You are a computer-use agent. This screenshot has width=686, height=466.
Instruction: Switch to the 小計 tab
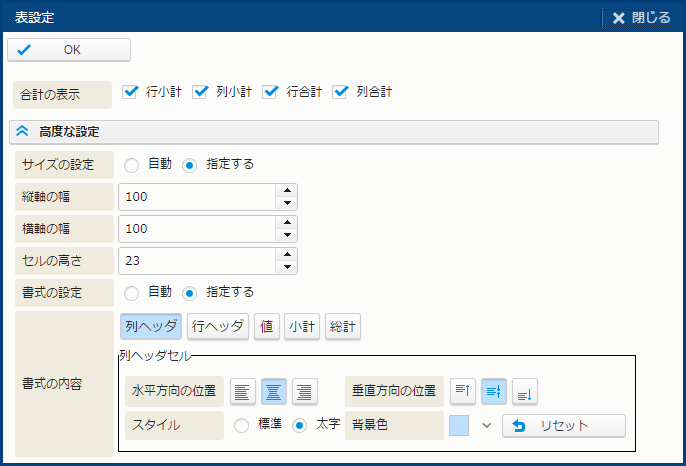pos(302,326)
